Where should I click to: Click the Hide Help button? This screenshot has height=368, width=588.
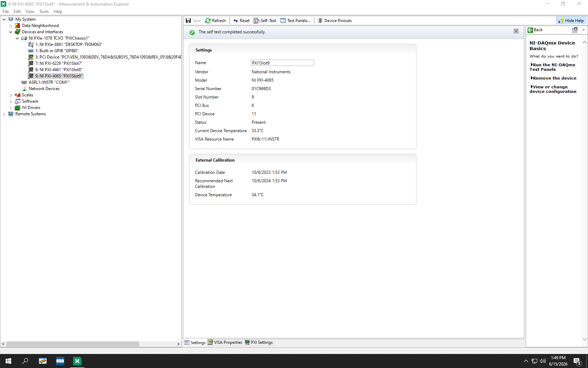pos(571,21)
